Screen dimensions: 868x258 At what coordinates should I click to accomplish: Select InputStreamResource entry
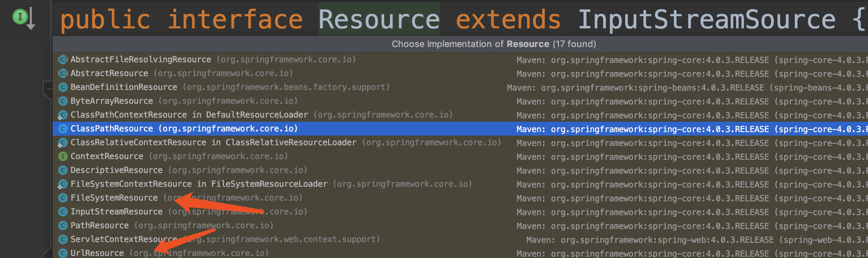117,212
